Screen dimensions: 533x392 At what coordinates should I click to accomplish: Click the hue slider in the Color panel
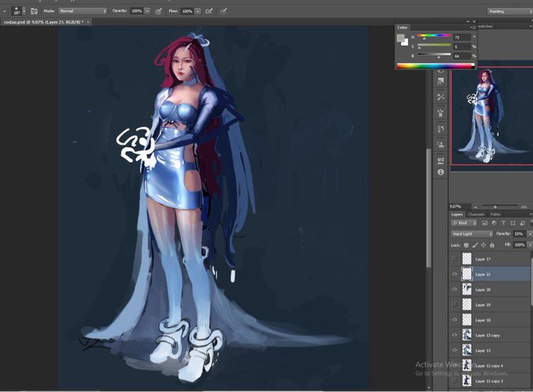(x=434, y=35)
